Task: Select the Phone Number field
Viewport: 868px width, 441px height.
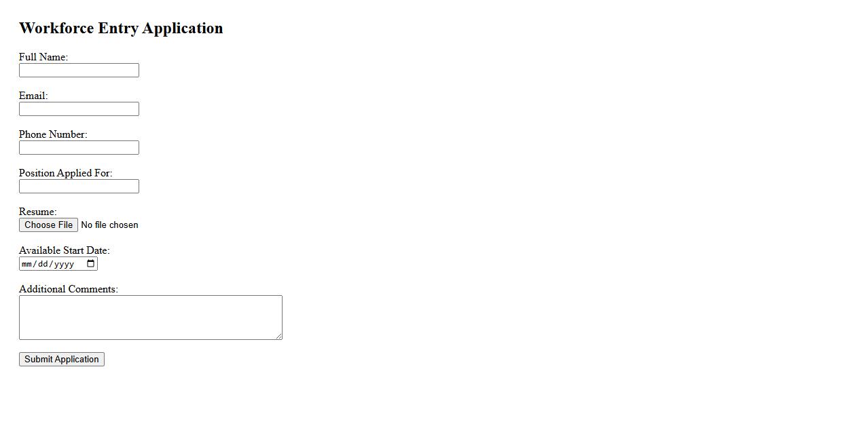Action: (79, 148)
